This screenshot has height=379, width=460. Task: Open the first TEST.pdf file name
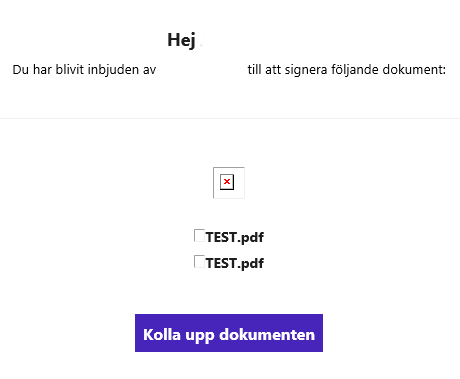[235, 237]
